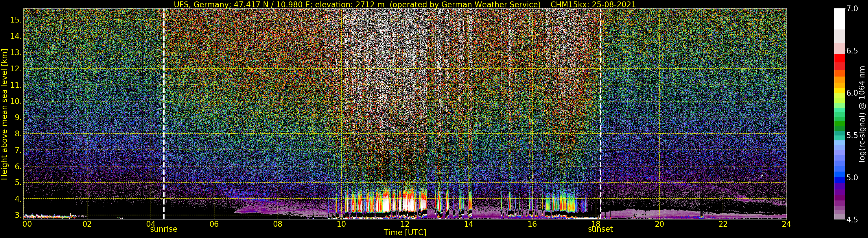868x238 pixels.
Task: Select the white dashed sunrise line in the plot
Action: (164, 114)
